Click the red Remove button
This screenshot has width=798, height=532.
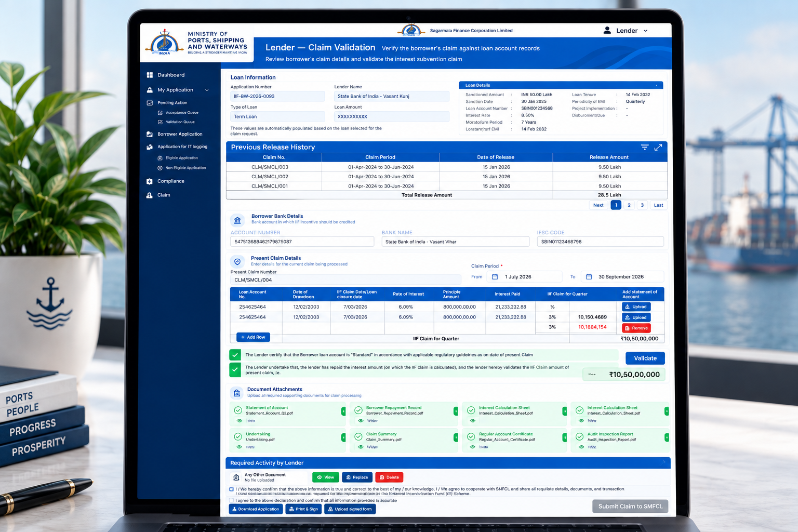636,328
